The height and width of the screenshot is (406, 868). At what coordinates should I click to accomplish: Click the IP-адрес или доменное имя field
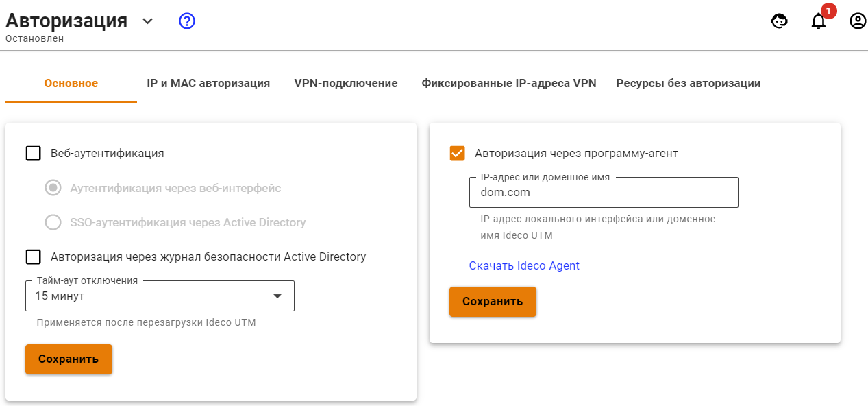(x=603, y=193)
